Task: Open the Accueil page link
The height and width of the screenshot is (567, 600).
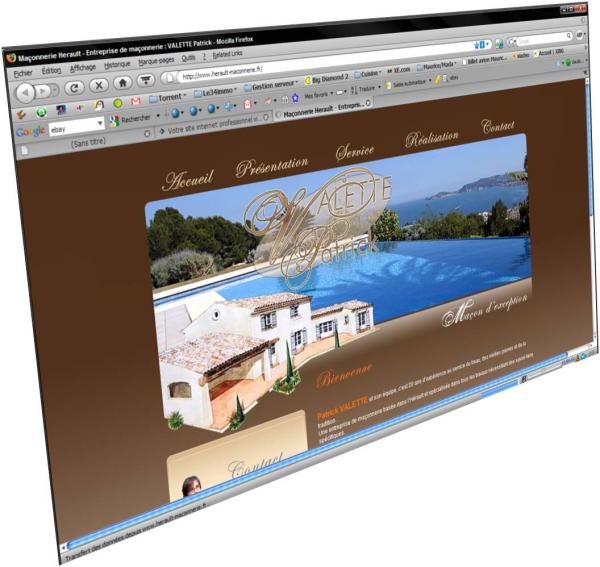Action: (187, 180)
